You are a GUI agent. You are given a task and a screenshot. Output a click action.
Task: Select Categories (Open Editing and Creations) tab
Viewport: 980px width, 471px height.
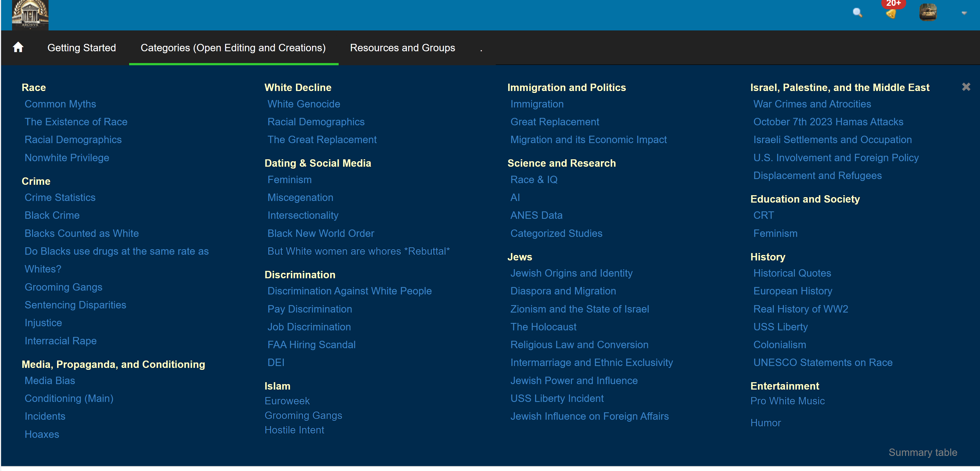[233, 47]
